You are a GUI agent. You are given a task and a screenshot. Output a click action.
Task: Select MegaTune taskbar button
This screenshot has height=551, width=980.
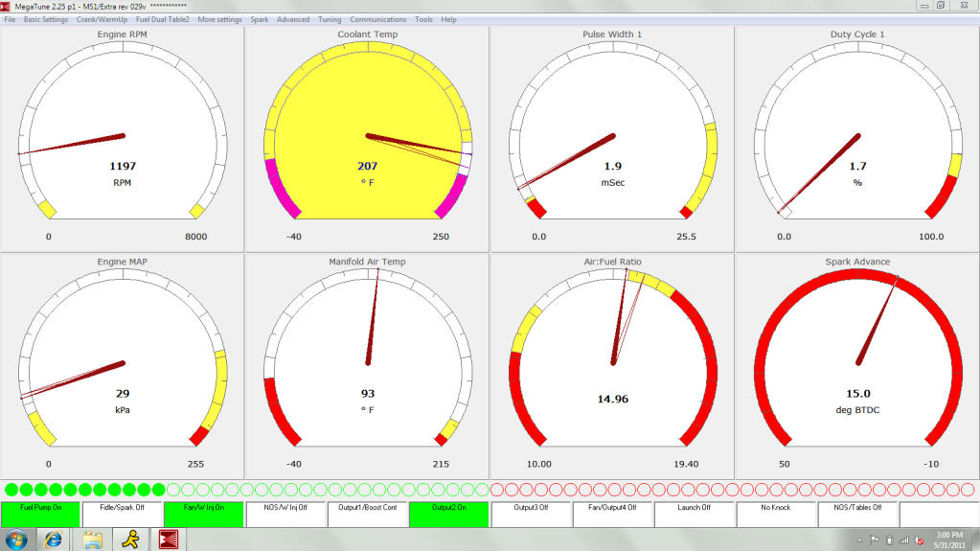(169, 540)
